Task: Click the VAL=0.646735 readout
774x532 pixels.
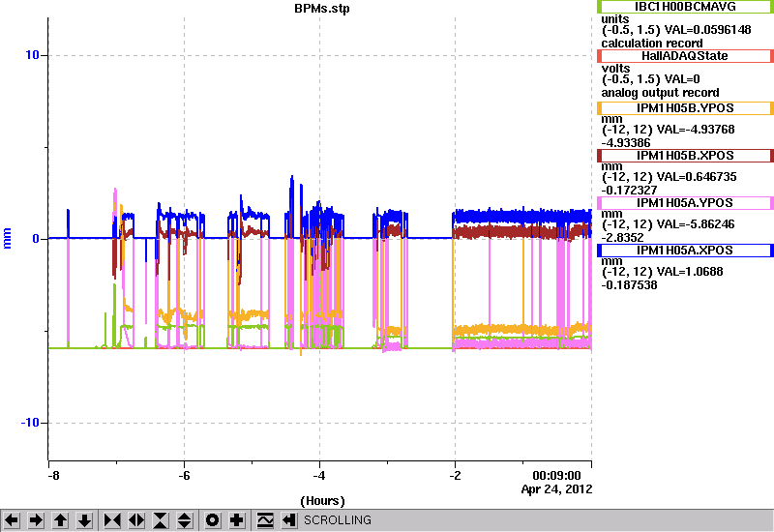Action: click(700, 177)
